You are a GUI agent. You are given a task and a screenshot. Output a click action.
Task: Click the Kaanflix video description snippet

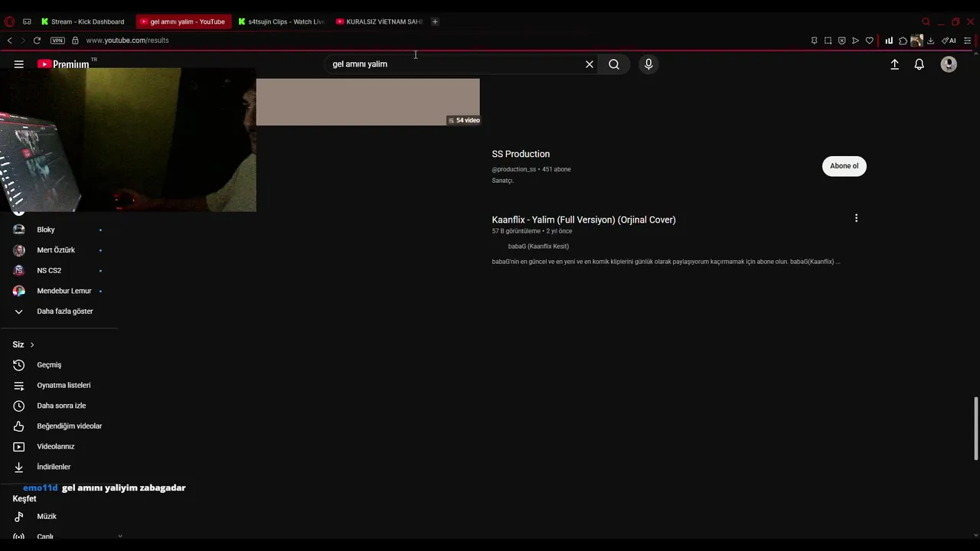click(x=665, y=262)
